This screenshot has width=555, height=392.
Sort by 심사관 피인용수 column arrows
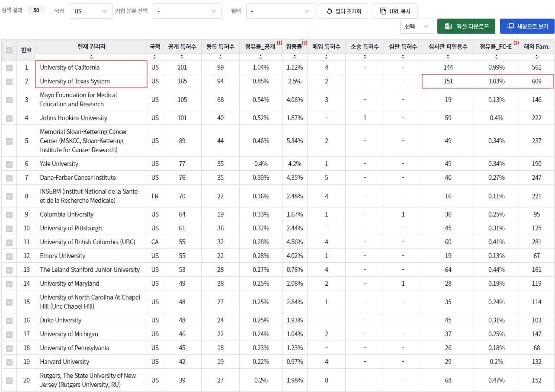tap(448, 57)
